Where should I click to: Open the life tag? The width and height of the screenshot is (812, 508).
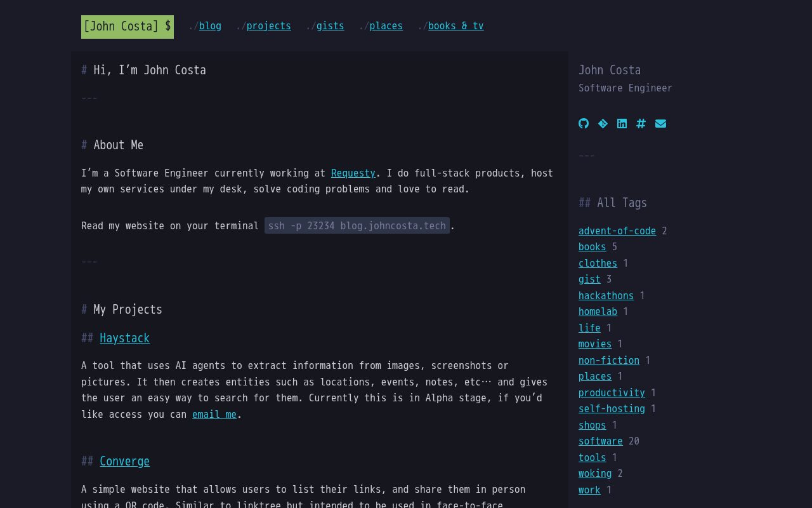point(589,328)
